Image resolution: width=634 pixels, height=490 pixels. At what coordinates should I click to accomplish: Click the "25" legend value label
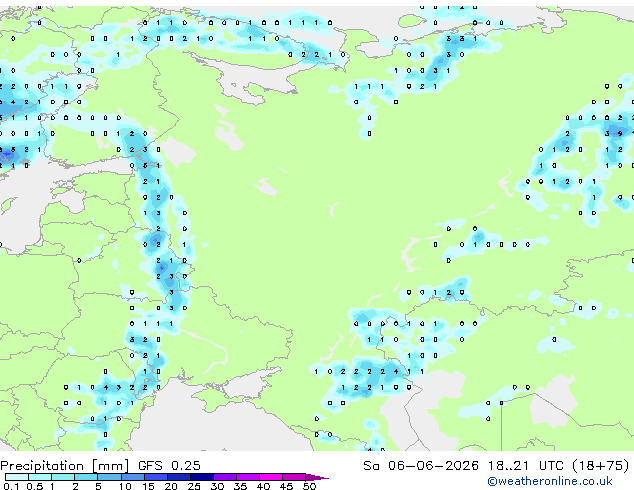pos(194,486)
